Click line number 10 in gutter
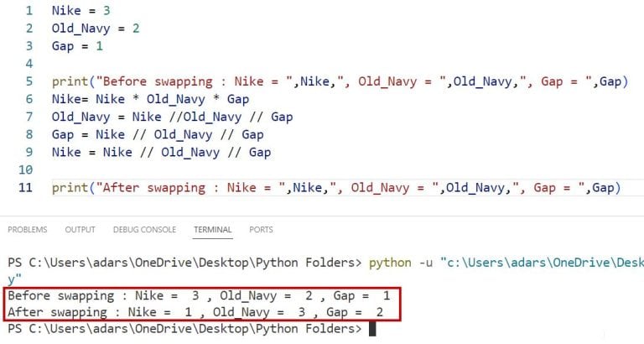This screenshot has height=344, width=644. (x=25, y=169)
